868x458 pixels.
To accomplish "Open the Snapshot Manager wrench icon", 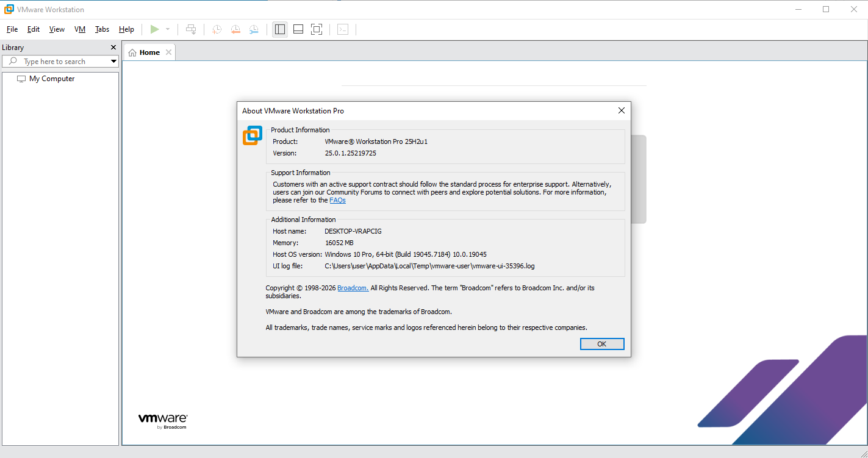I will [254, 29].
